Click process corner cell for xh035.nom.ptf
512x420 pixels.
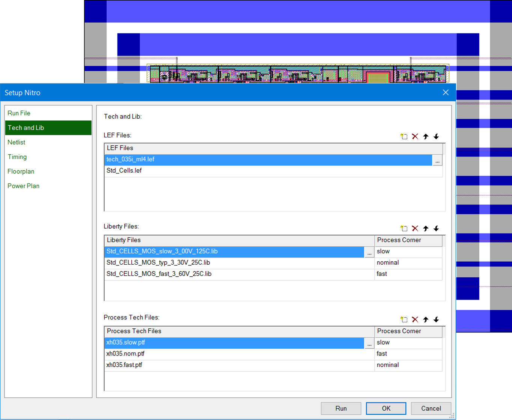[408, 354]
